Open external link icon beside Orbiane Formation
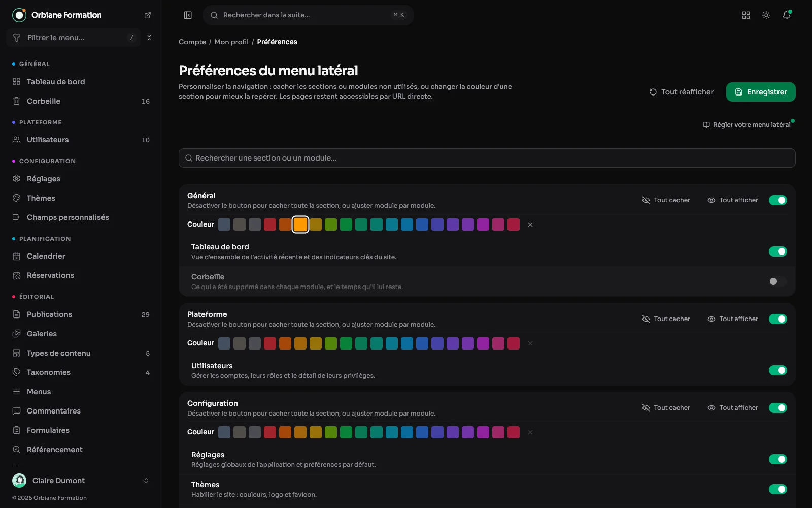Viewport: 812px width, 508px height. click(x=148, y=15)
